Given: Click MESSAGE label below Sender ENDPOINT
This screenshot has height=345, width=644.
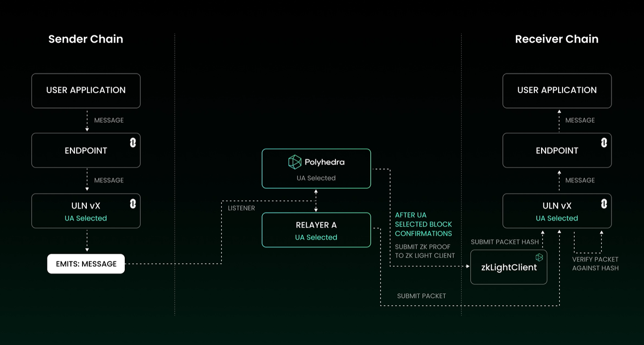Looking at the screenshot, I should [x=109, y=181].
